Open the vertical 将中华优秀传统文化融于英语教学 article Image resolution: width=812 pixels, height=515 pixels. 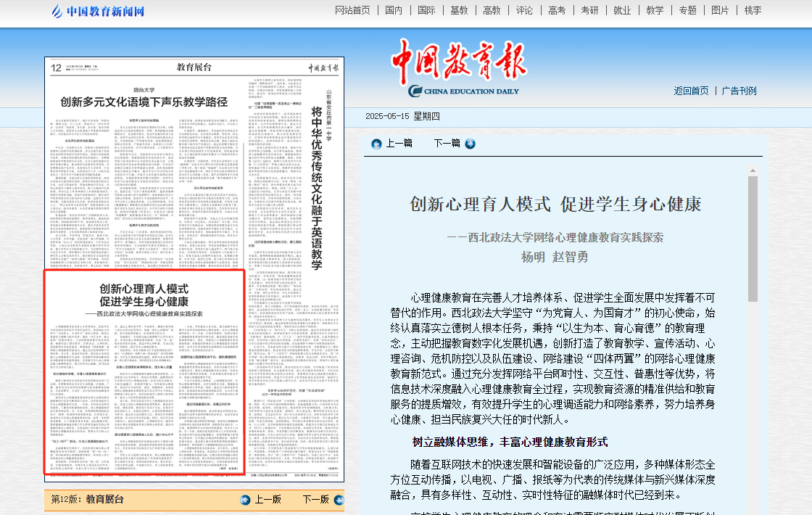pyautogui.click(x=317, y=189)
